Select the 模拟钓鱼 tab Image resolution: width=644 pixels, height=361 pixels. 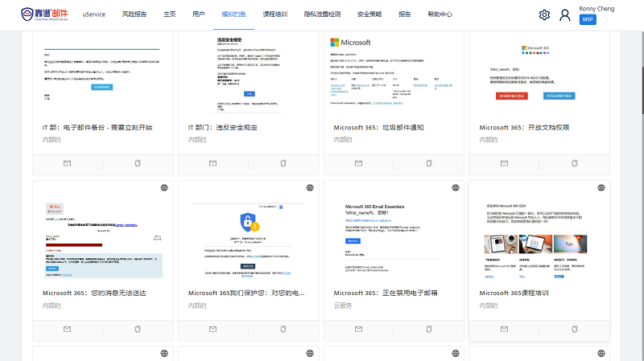click(233, 14)
